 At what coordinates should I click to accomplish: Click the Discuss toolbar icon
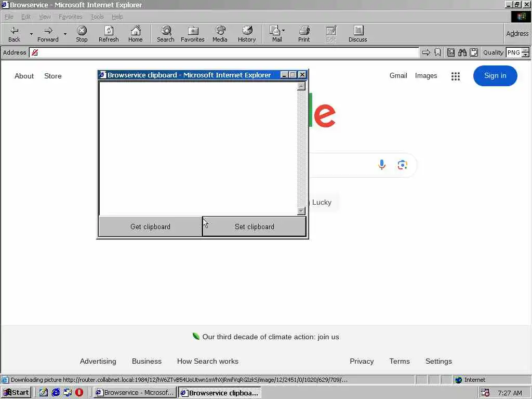coord(357,34)
